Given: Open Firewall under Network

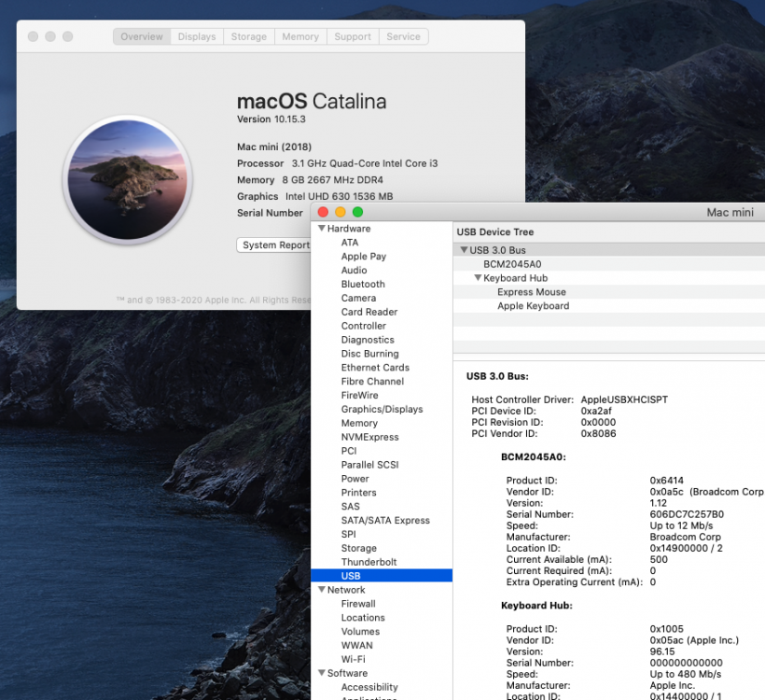Looking at the screenshot, I should click(x=358, y=604).
